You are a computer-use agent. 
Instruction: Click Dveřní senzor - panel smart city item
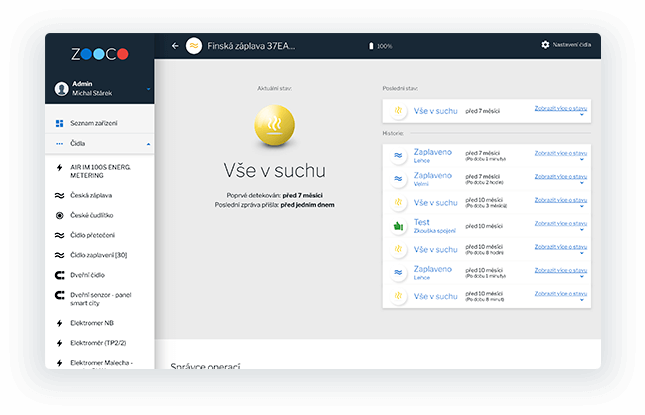(x=100, y=299)
